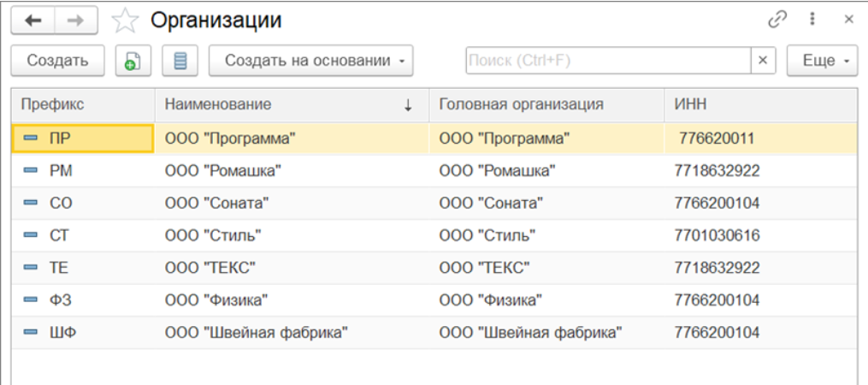The image size is (868, 385).
Task: Click ООО "Стиль" in Головная организация column
Action: [547, 235]
